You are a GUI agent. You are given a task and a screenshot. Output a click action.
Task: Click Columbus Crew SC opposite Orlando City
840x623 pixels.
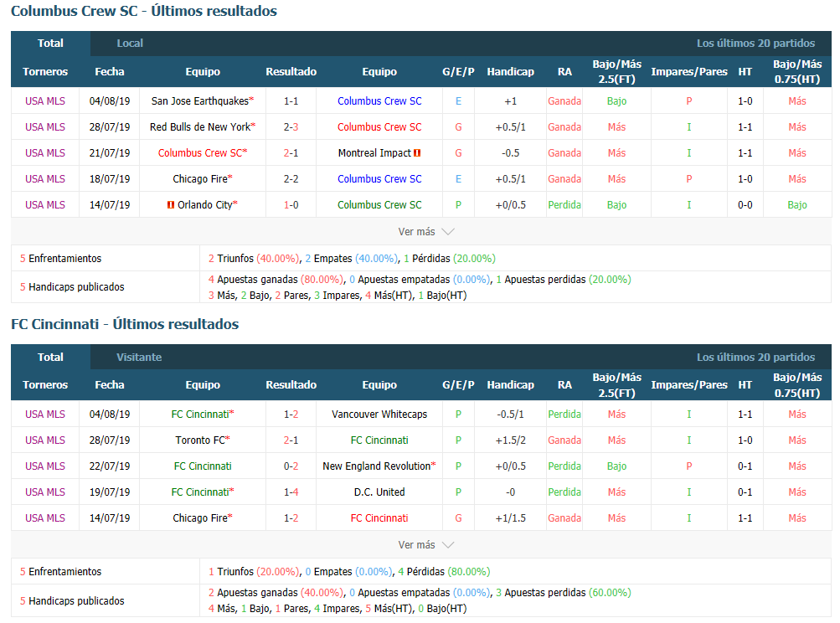(379, 205)
